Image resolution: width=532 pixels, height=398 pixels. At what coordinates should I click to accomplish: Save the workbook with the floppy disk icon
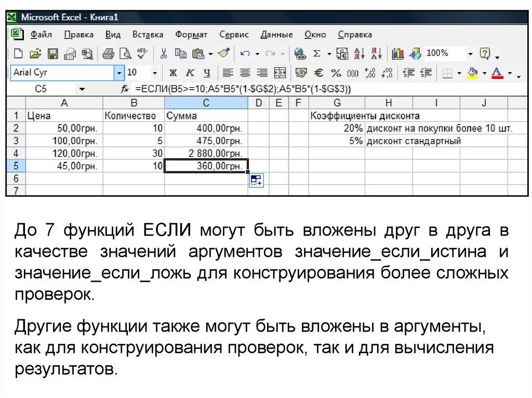tap(52, 53)
